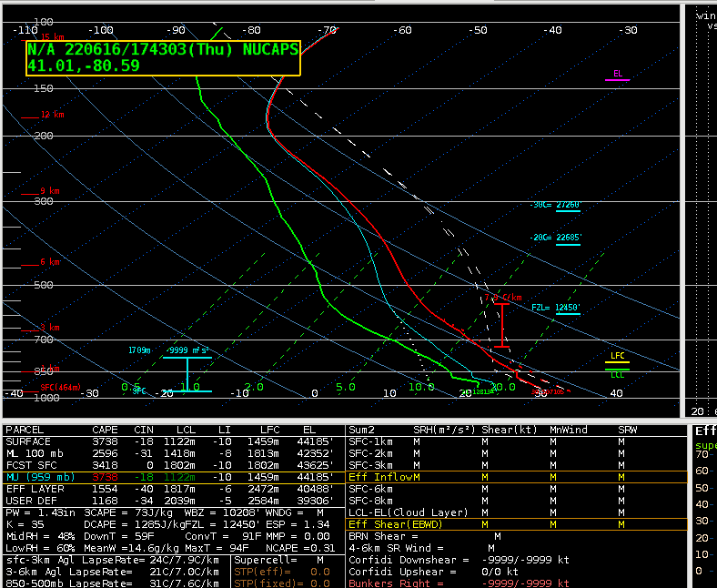Click the 'MidRH = 48%' value

coord(40,536)
